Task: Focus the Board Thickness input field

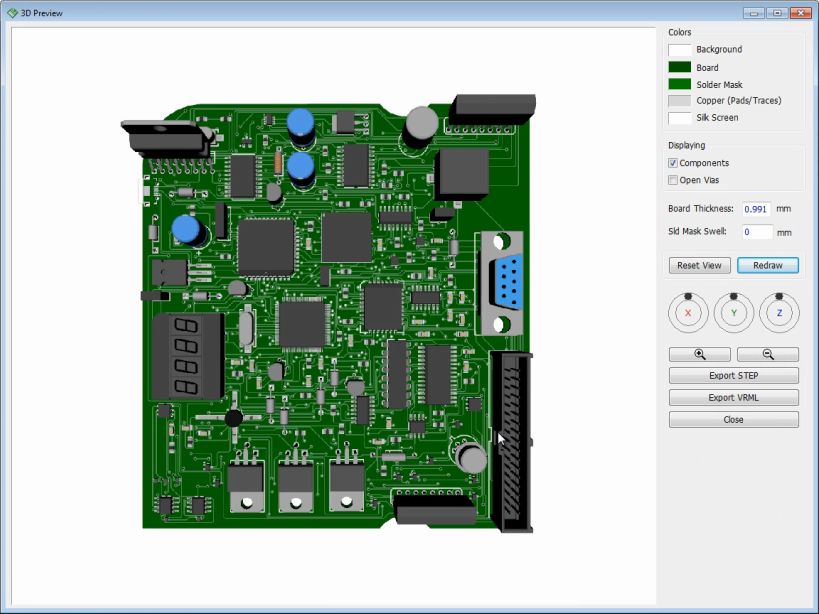Action: (x=756, y=209)
